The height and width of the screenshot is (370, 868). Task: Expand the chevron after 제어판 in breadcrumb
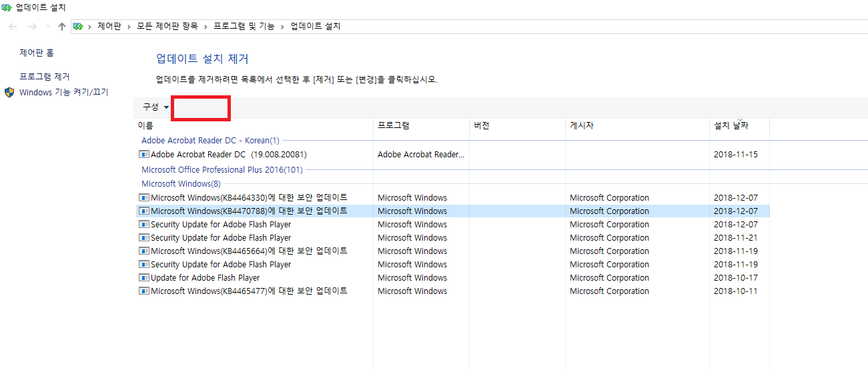(x=129, y=26)
